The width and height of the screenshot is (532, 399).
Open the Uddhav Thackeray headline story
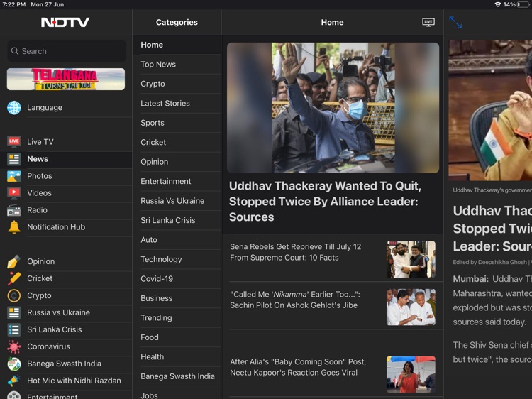[325, 202]
